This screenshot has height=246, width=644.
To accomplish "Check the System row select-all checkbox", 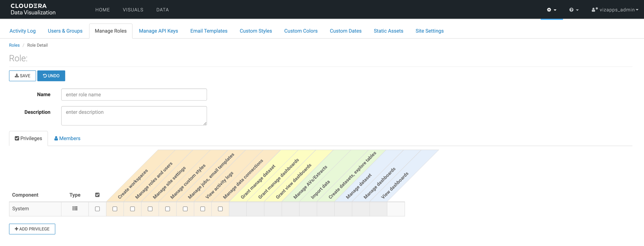I will (97, 209).
